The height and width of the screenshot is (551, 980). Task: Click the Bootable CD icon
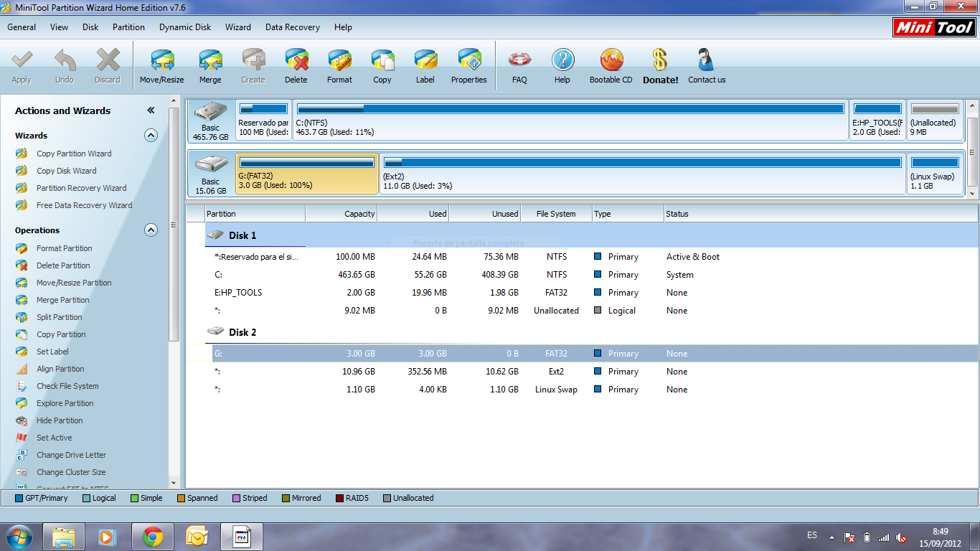(x=611, y=60)
